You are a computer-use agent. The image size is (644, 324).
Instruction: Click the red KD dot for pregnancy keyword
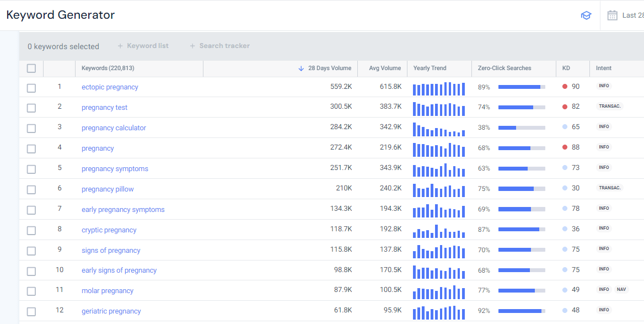564,147
